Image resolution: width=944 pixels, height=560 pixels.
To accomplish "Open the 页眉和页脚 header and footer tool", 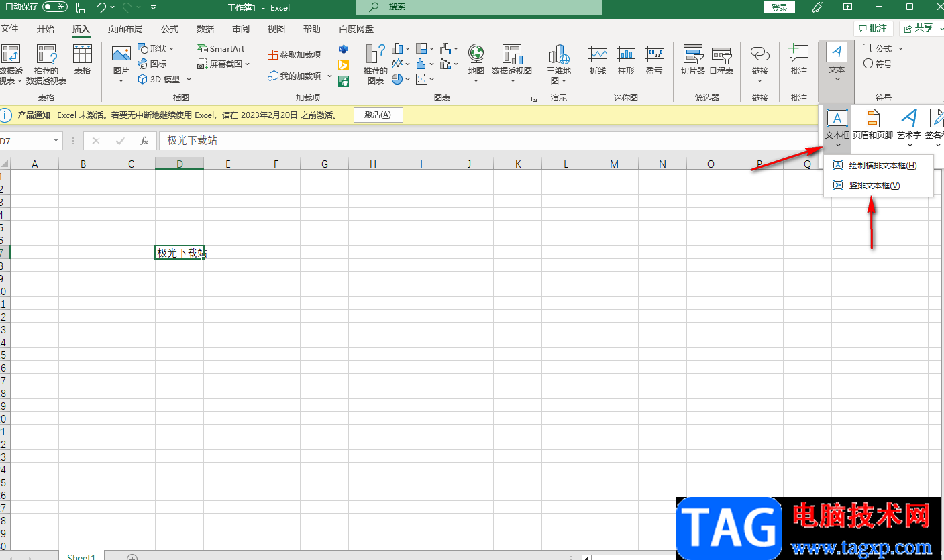I will (x=872, y=125).
